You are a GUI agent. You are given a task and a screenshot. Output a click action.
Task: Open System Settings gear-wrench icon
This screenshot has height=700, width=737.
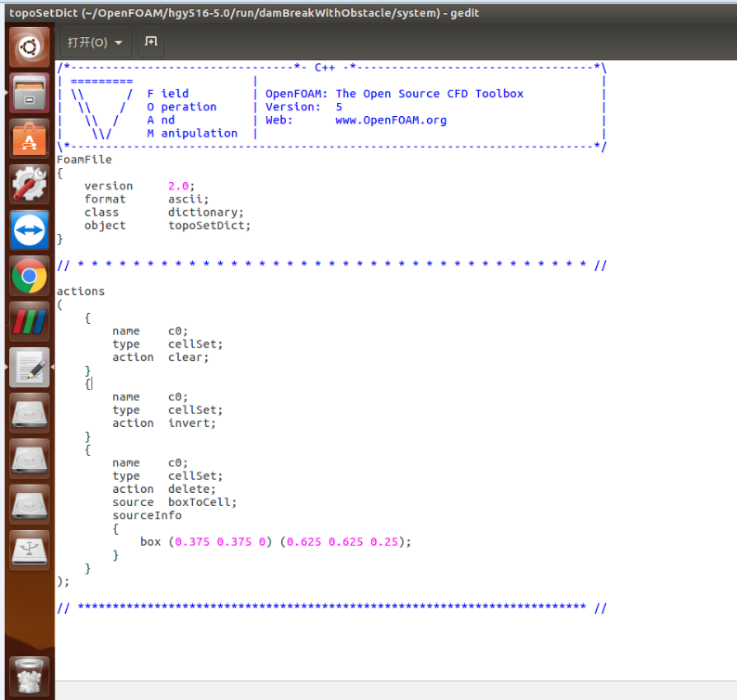[x=29, y=185]
